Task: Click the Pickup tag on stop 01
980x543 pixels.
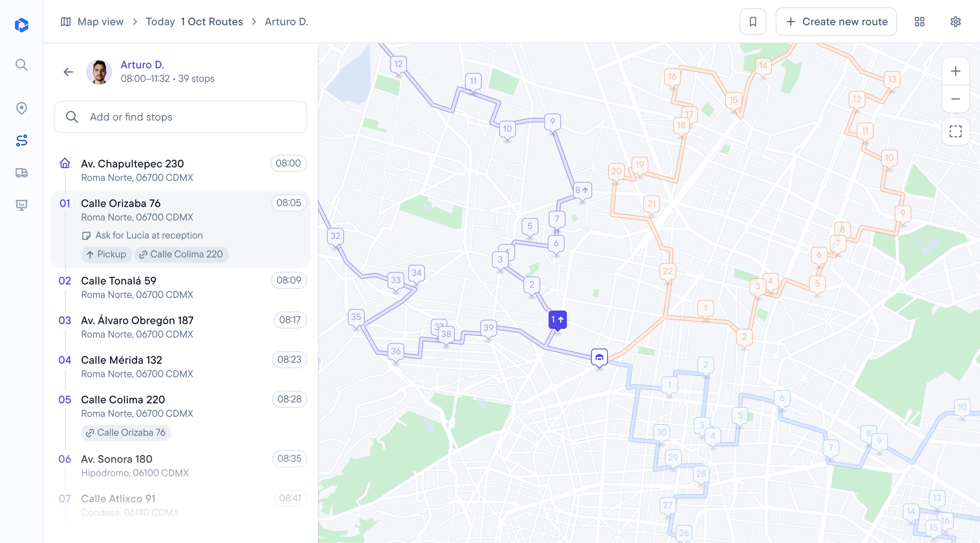Action: 106,254
